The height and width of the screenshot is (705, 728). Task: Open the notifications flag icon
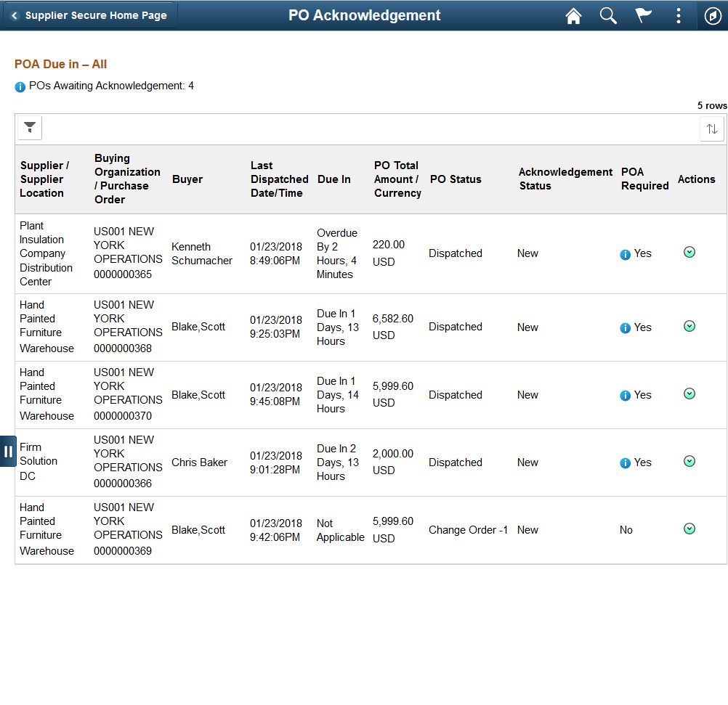point(643,15)
